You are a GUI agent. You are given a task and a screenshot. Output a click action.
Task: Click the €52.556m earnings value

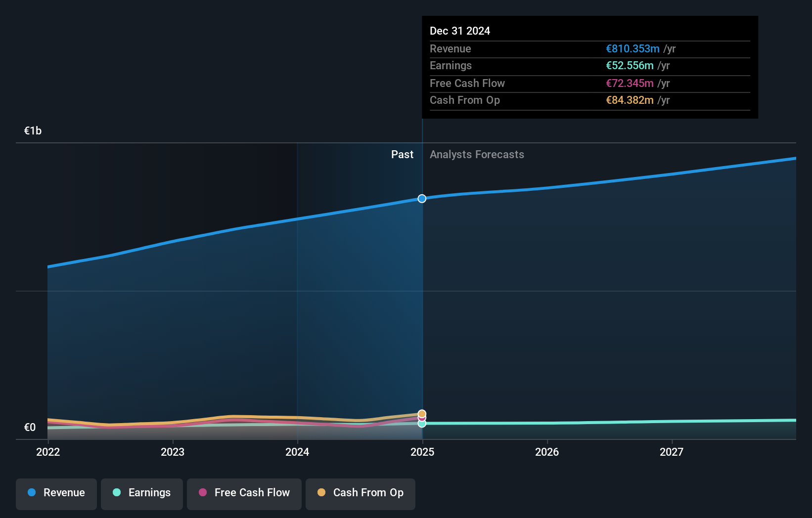click(630, 66)
